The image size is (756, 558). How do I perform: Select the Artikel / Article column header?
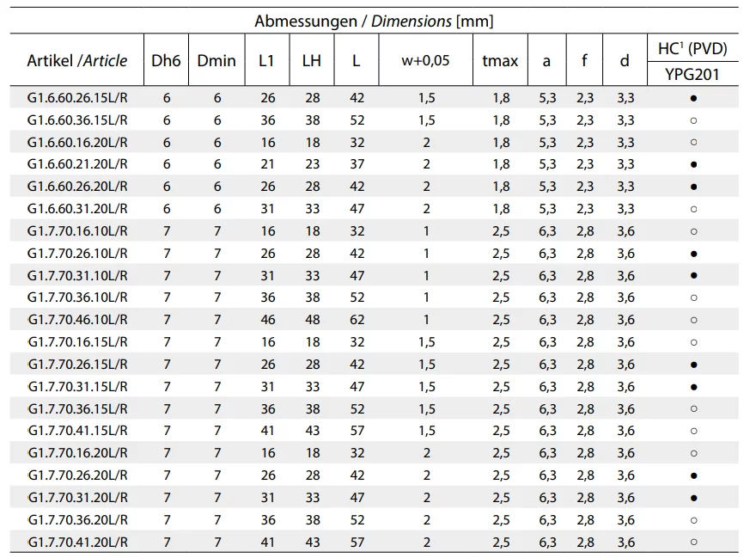tap(77, 60)
